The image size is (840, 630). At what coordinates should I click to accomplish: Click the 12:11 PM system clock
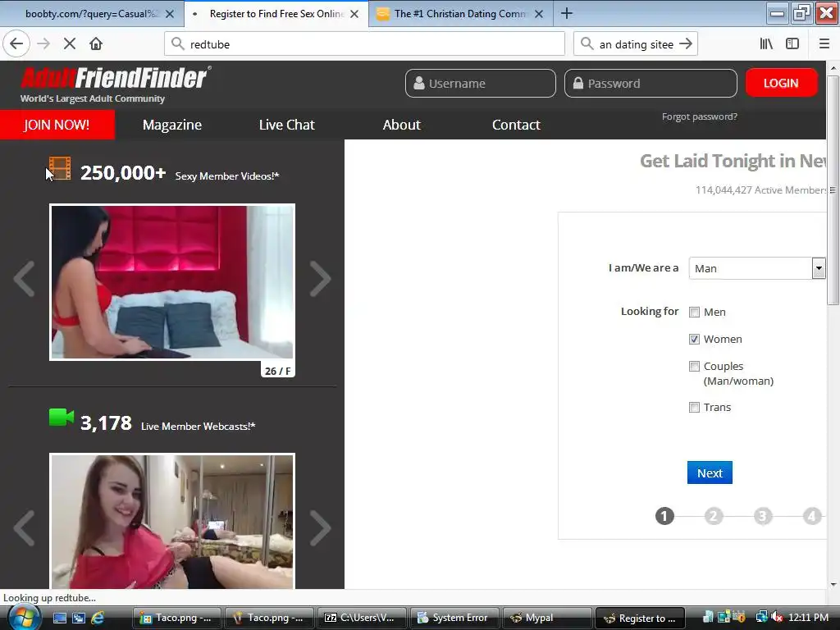tap(808, 618)
